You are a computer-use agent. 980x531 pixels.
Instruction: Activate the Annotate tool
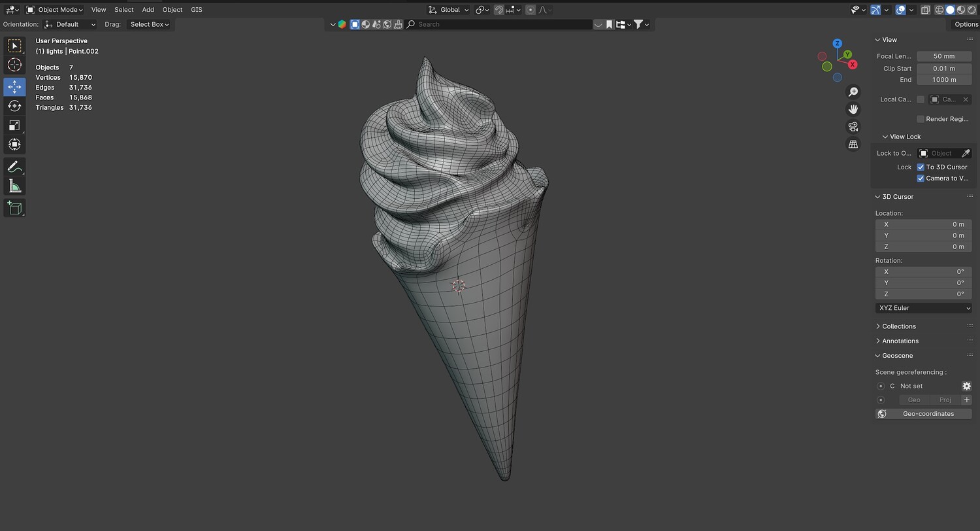pos(14,167)
